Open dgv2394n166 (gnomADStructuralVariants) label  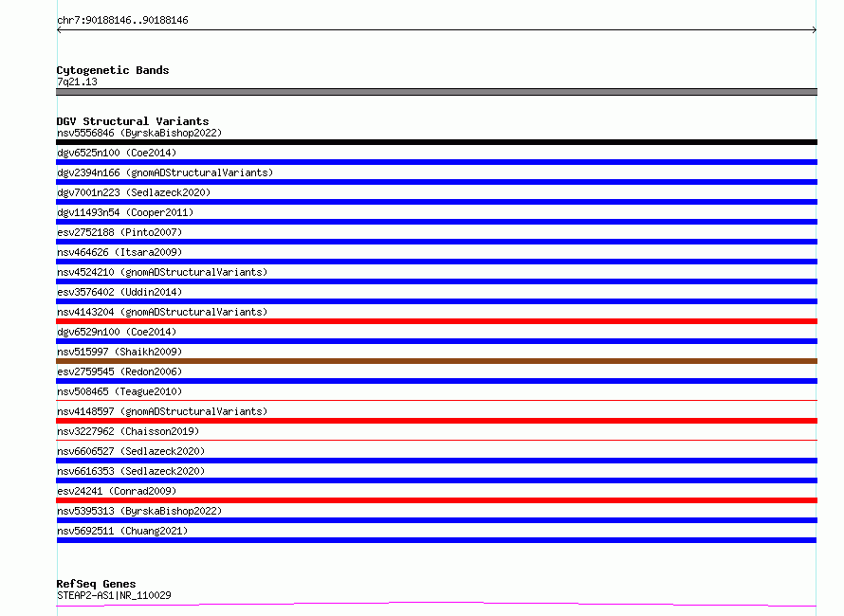coord(165,172)
